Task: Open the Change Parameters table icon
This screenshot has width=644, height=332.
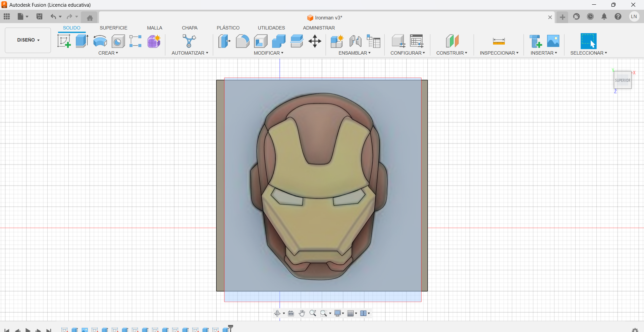Action: coord(417,41)
